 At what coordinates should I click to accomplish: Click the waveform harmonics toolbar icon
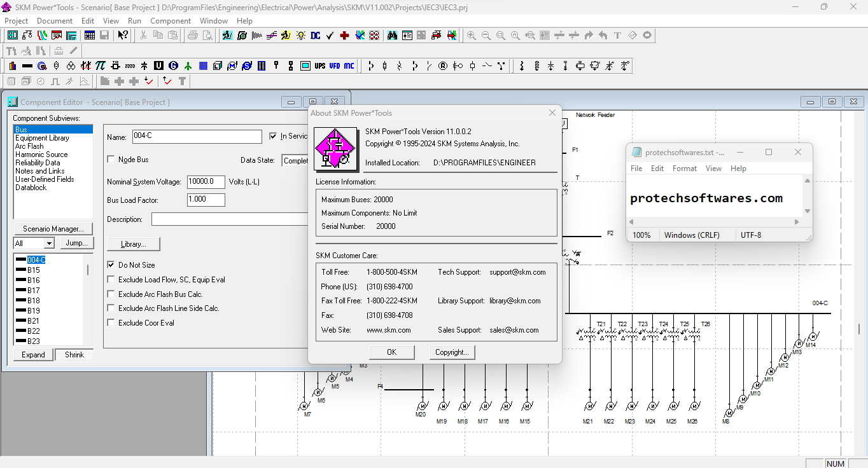pos(256,36)
